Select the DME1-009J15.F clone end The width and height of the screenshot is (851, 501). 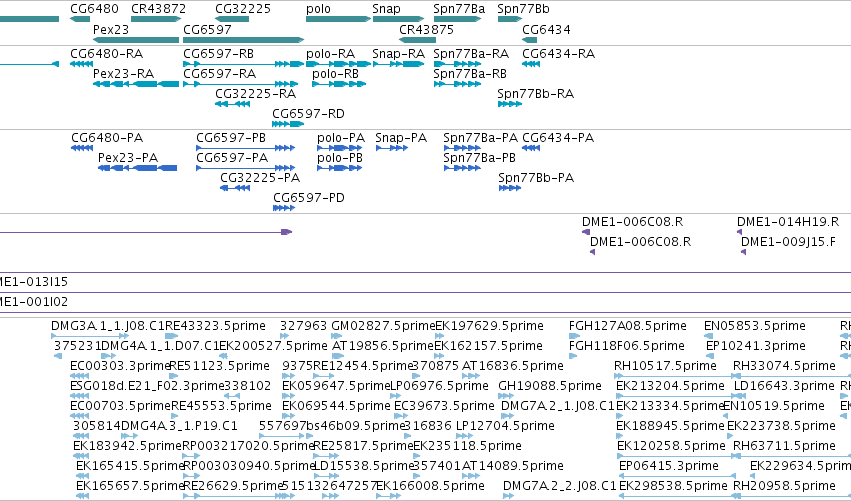(743, 252)
